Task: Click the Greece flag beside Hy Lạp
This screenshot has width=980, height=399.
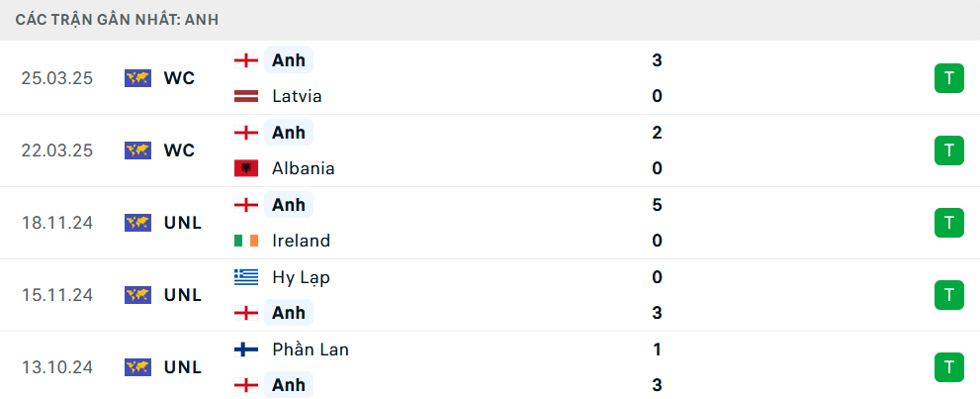Action: point(246,277)
